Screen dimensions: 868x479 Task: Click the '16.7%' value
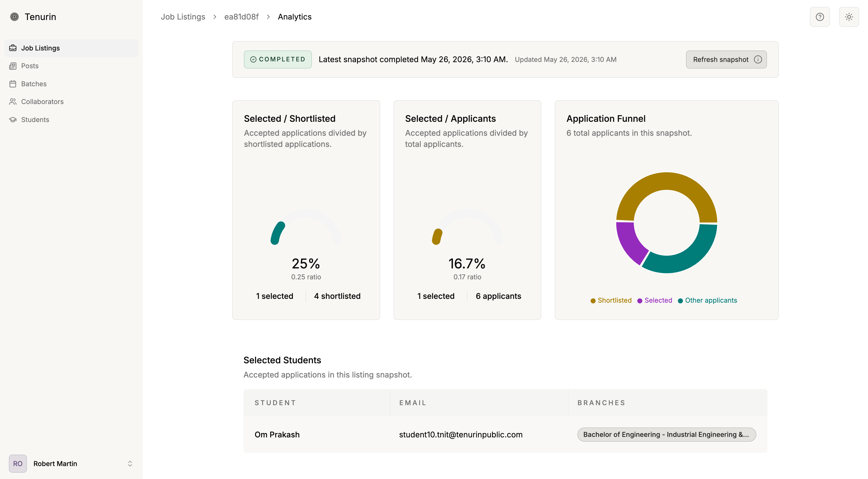click(467, 263)
